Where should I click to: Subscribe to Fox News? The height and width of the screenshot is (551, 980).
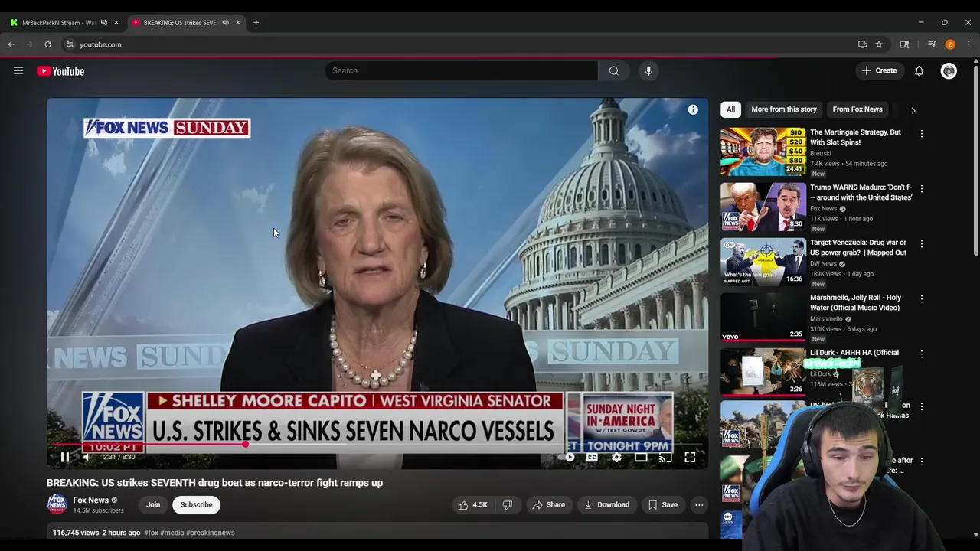click(196, 505)
